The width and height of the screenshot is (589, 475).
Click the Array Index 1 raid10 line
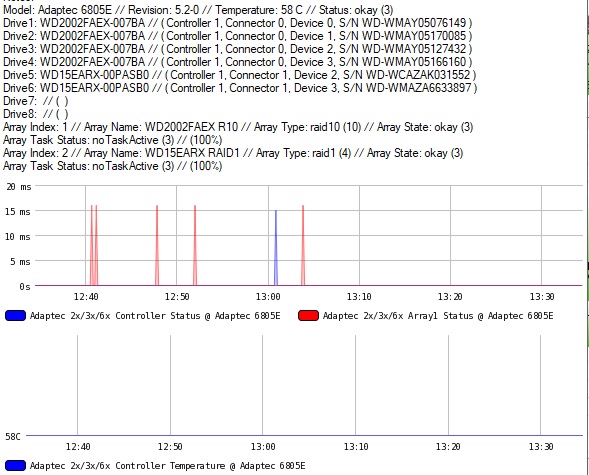238,127
